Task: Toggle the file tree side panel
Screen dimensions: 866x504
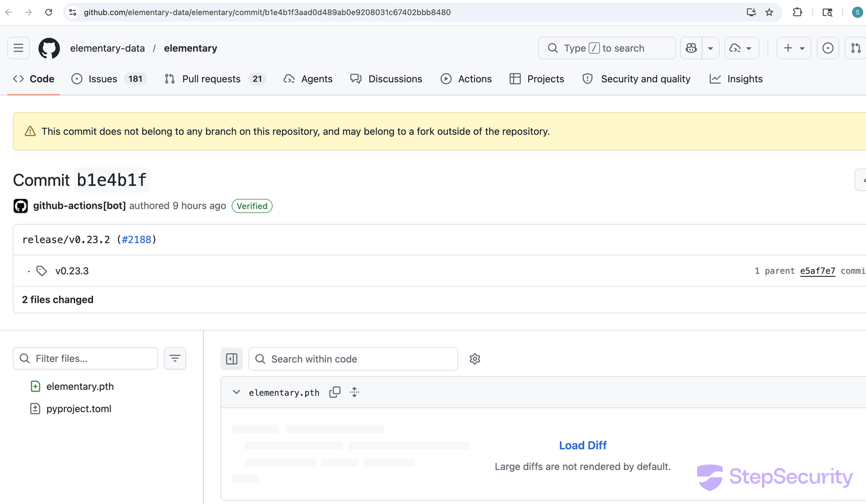Action: coord(232,359)
